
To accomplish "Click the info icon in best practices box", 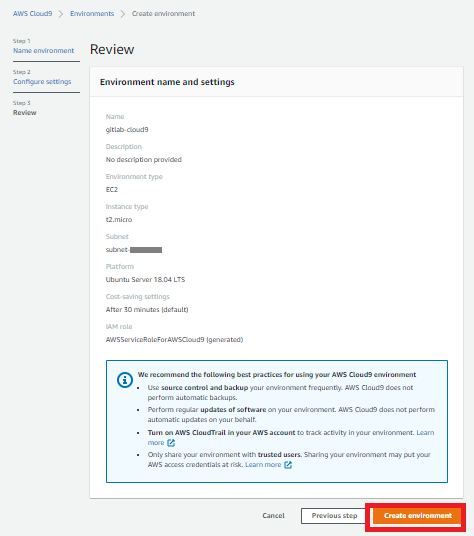I will tap(125, 380).
